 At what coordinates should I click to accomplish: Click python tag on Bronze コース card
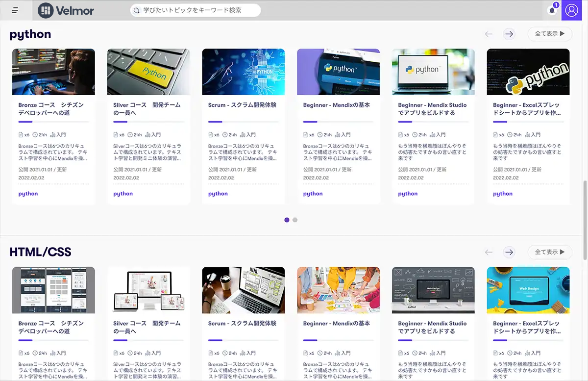pos(28,194)
